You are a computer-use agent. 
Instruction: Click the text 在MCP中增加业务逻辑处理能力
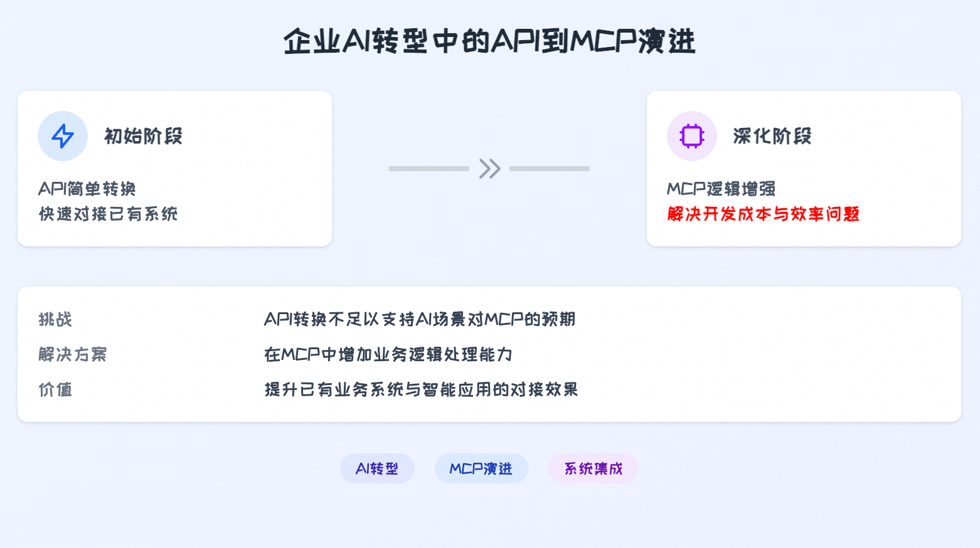[x=388, y=355]
